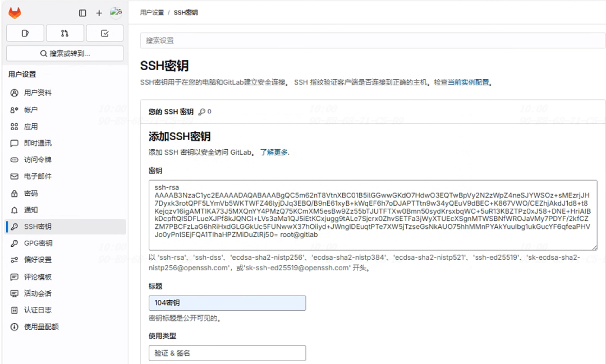Image resolution: width=606 pixels, height=364 pixels.
Task: Click the 偏好设置 sliders icon
Action: coord(14,260)
